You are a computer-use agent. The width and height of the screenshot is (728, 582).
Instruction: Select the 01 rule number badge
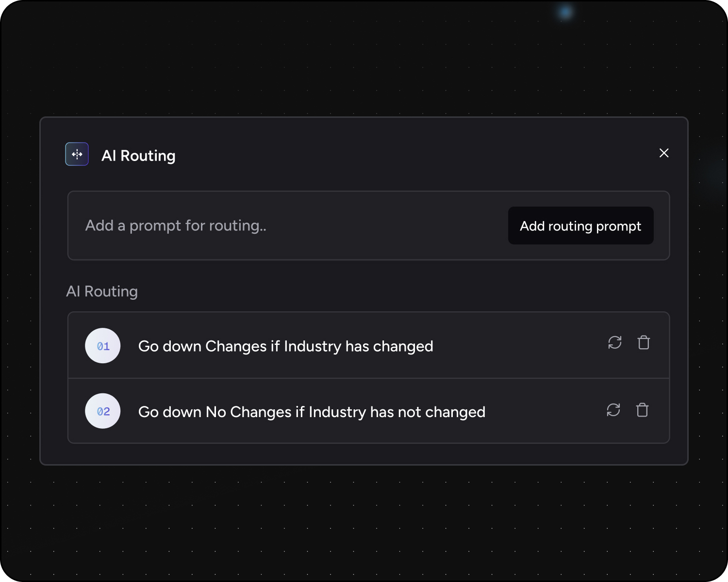103,346
